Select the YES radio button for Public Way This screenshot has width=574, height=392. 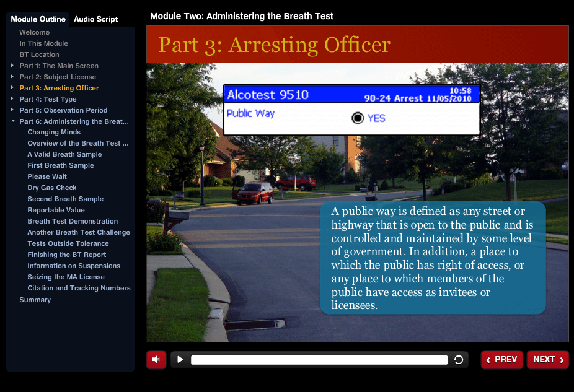click(358, 118)
